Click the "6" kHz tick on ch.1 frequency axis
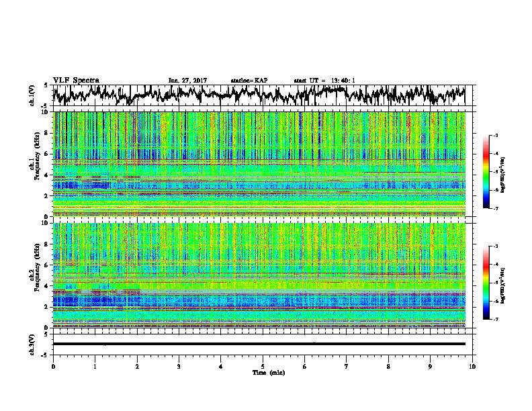This screenshot has width=532, height=411. coord(47,154)
